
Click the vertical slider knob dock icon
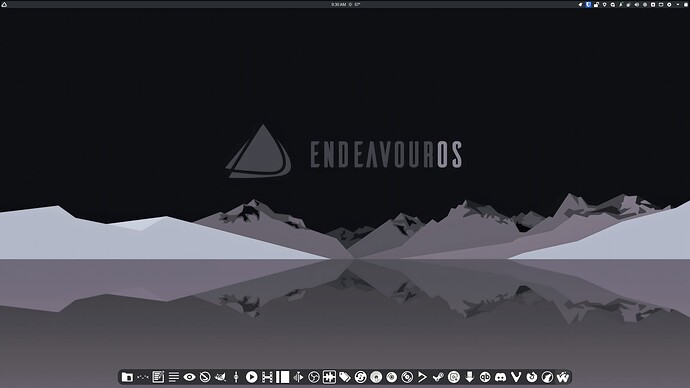[x=236, y=377]
